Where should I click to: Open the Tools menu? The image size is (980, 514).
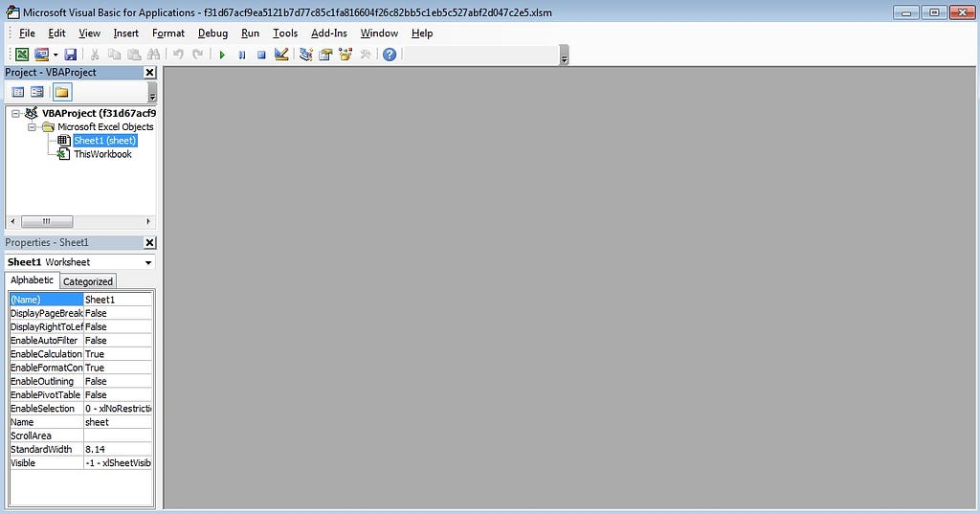(285, 34)
